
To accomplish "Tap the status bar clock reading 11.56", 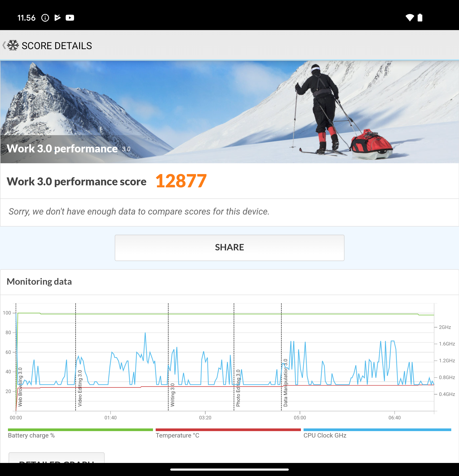I will pos(27,18).
